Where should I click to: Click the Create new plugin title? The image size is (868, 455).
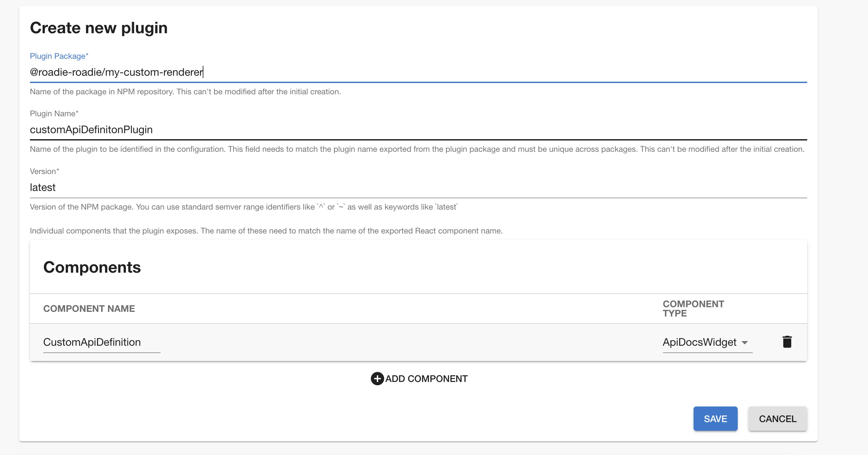click(x=99, y=28)
